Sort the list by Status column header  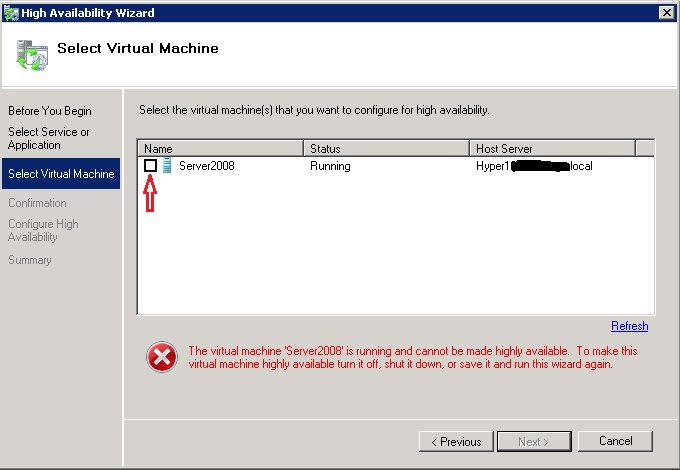pyautogui.click(x=386, y=149)
